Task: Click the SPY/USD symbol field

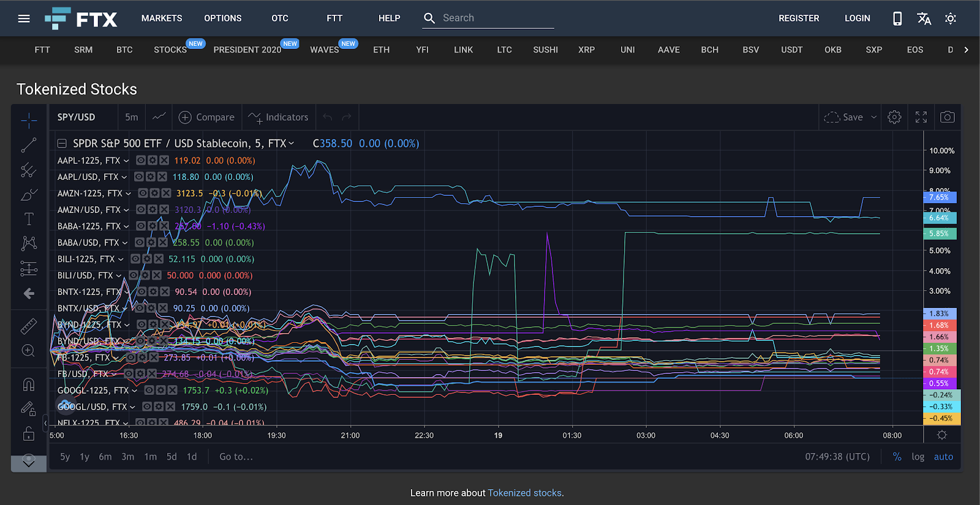Action: click(77, 117)
